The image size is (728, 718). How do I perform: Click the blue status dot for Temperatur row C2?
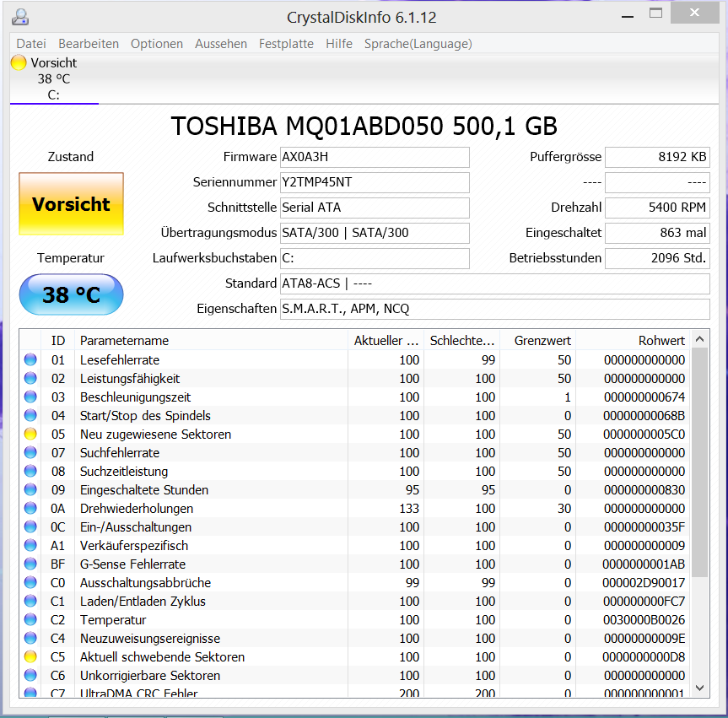[30, 619]
